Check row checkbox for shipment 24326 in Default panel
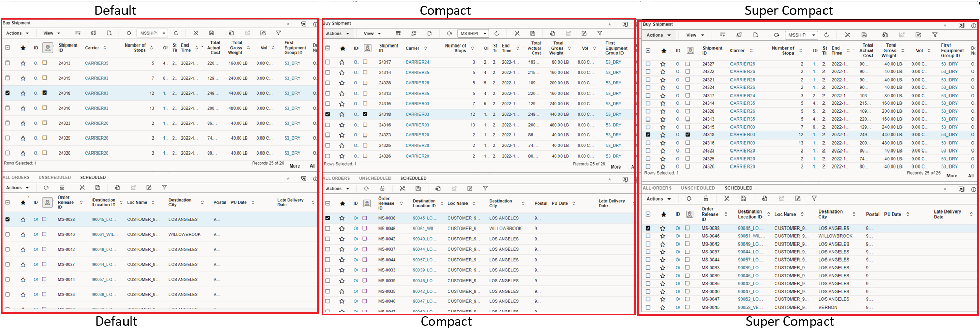This screenshot has height=334, width=980. (7, 153)
